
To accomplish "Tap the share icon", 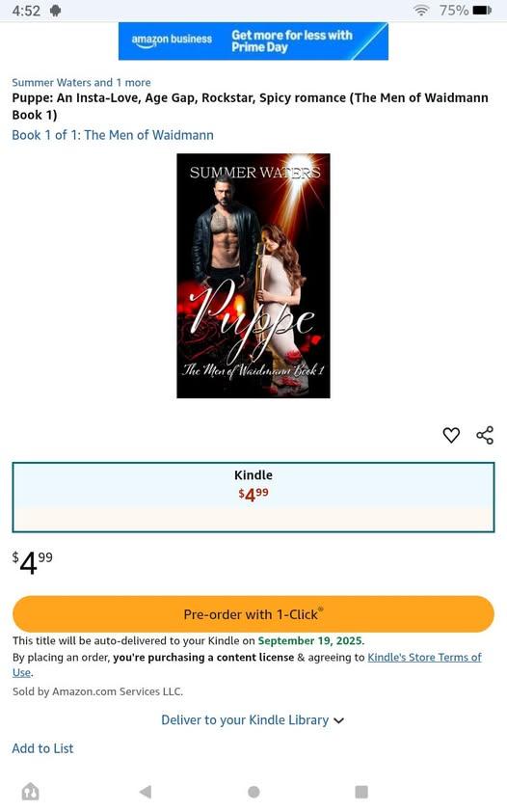I will 485,435.
